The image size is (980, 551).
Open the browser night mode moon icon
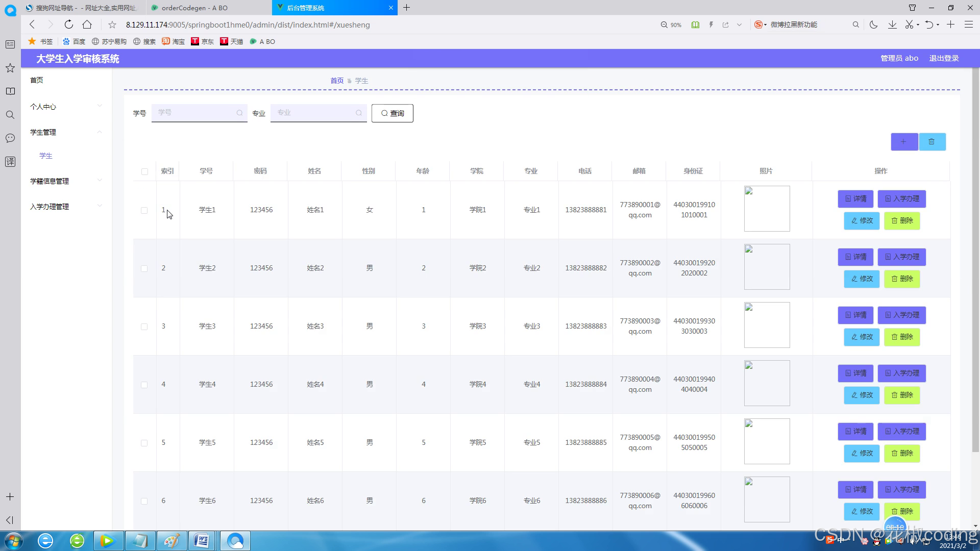[873, 24]
